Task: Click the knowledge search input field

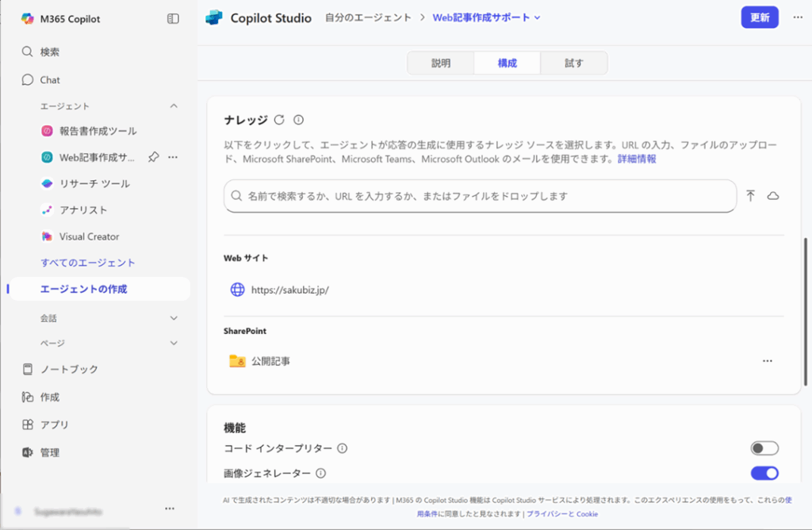Action: pos(480,196)
